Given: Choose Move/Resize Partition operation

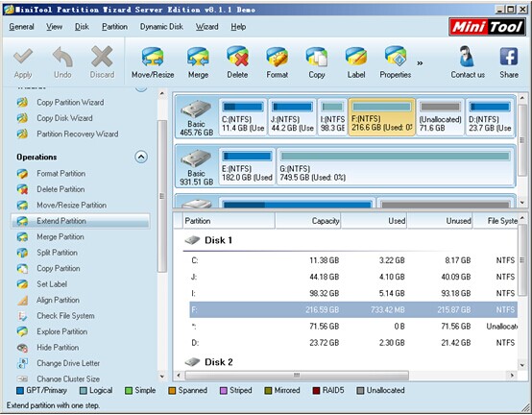Looking at the screenshot, I should click(72, 205).
